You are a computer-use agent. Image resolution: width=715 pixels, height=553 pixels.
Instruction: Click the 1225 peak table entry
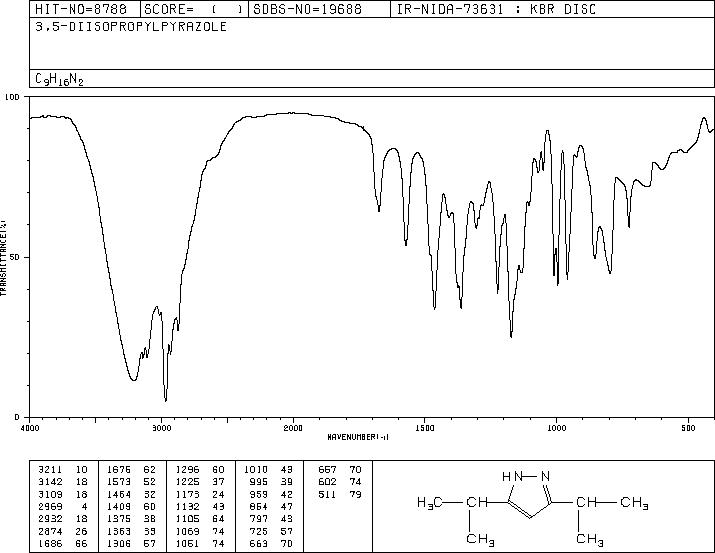tap(200, 482)
